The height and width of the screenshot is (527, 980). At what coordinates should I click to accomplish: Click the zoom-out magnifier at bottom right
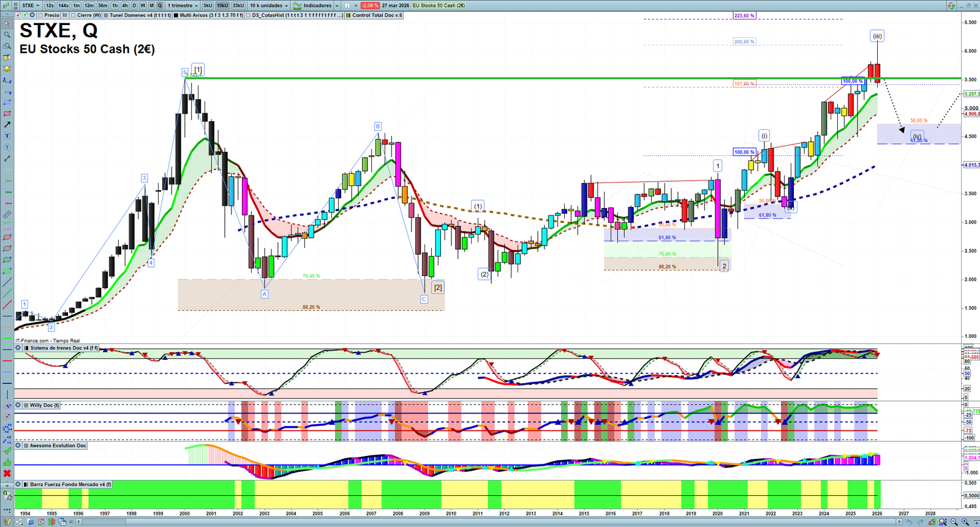954,522
